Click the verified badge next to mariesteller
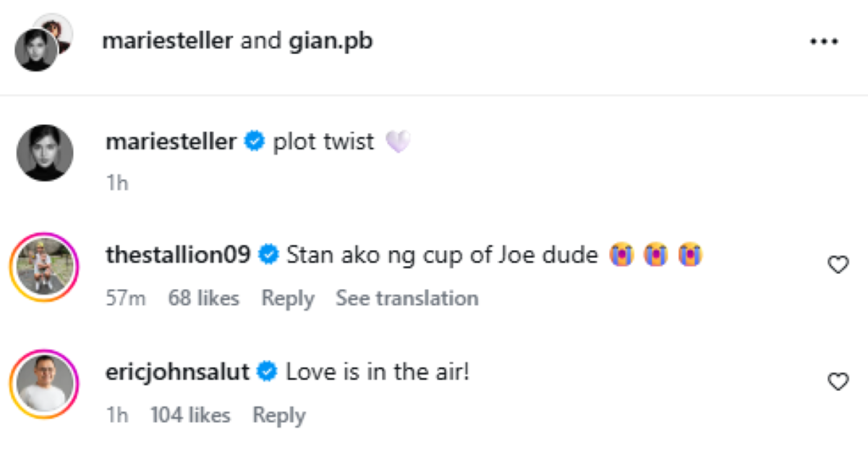Viewport: 868px width, 459px height. (x=254, y=142)
